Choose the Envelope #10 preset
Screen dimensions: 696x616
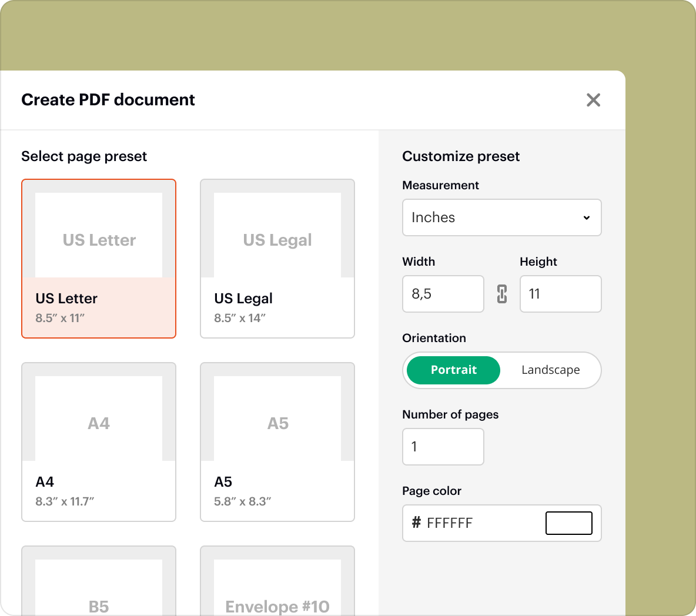277,588
